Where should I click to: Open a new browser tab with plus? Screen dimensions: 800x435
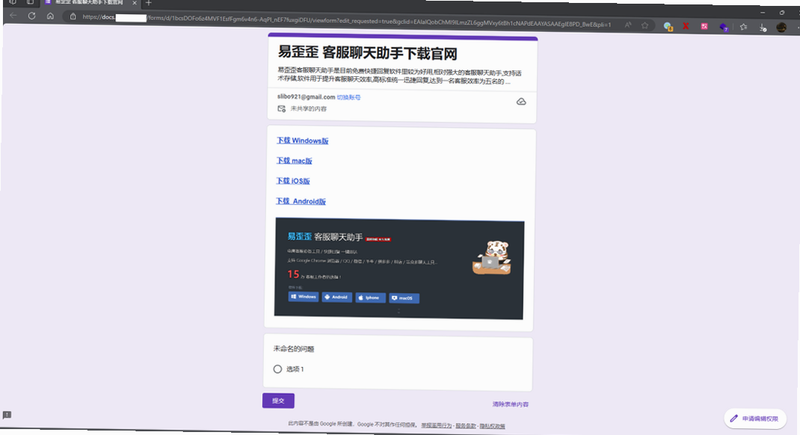coord(148,3)
